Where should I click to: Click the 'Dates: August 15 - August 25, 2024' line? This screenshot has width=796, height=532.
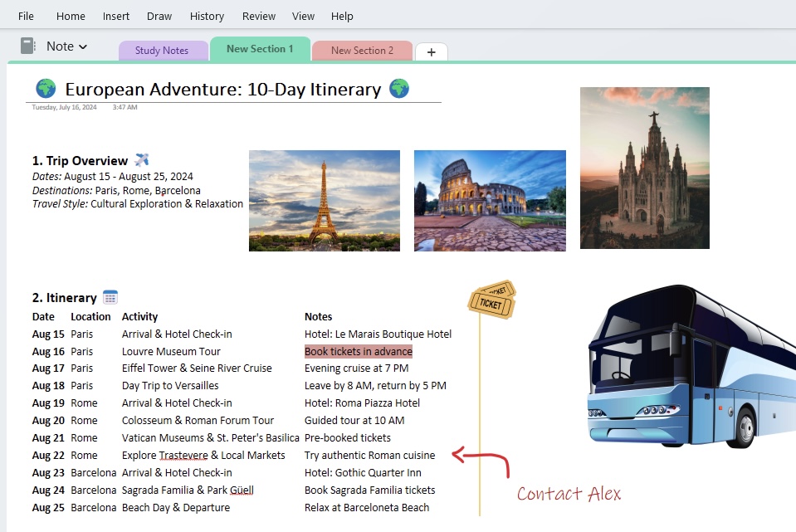click(x=113, y=177)
